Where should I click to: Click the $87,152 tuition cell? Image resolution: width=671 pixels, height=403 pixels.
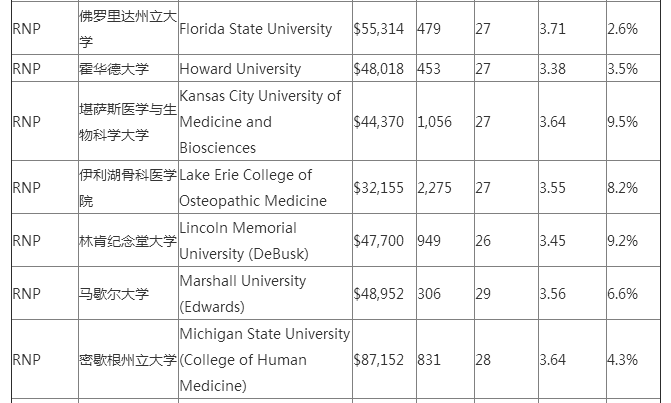click(379, 360)
